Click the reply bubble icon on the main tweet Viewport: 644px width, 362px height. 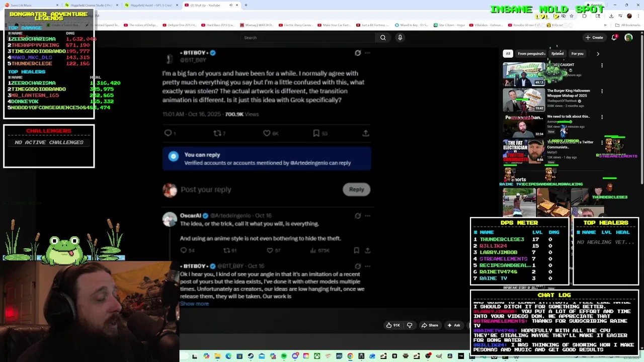point(168,133)
